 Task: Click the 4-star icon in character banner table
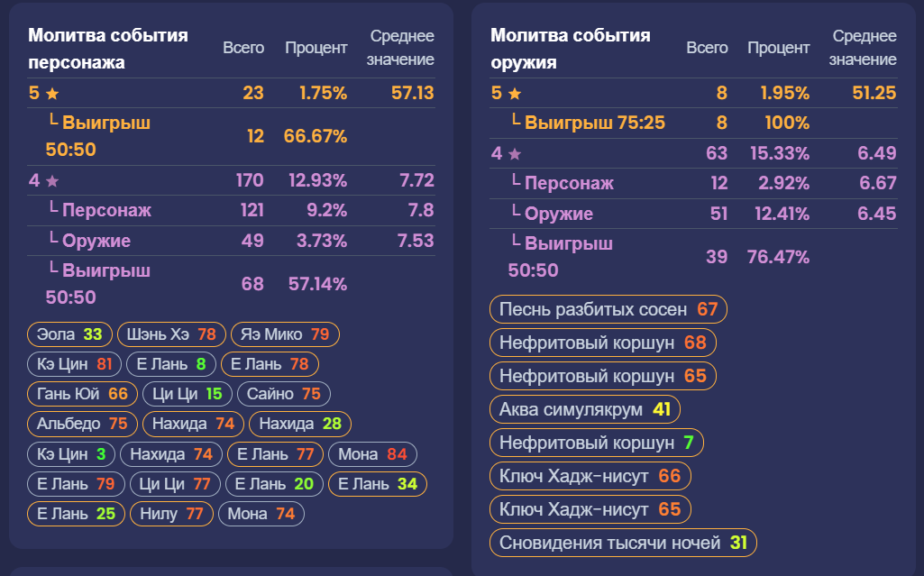52,180
